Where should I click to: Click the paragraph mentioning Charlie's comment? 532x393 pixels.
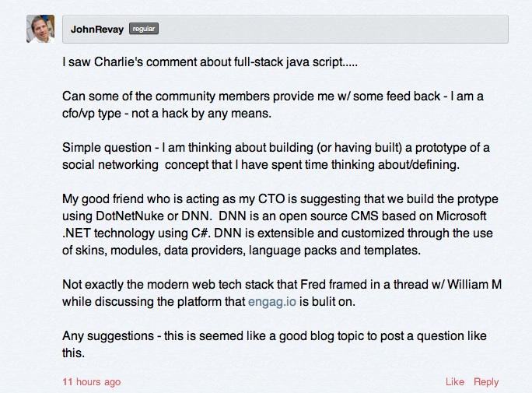(x=210, y=62)
